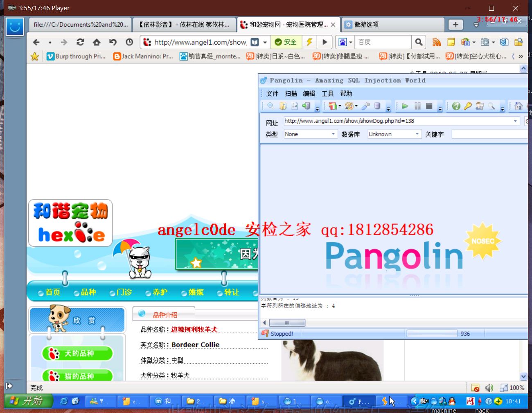
Task: Click the Pangolin exit door icon
Action: click(306, 106)
